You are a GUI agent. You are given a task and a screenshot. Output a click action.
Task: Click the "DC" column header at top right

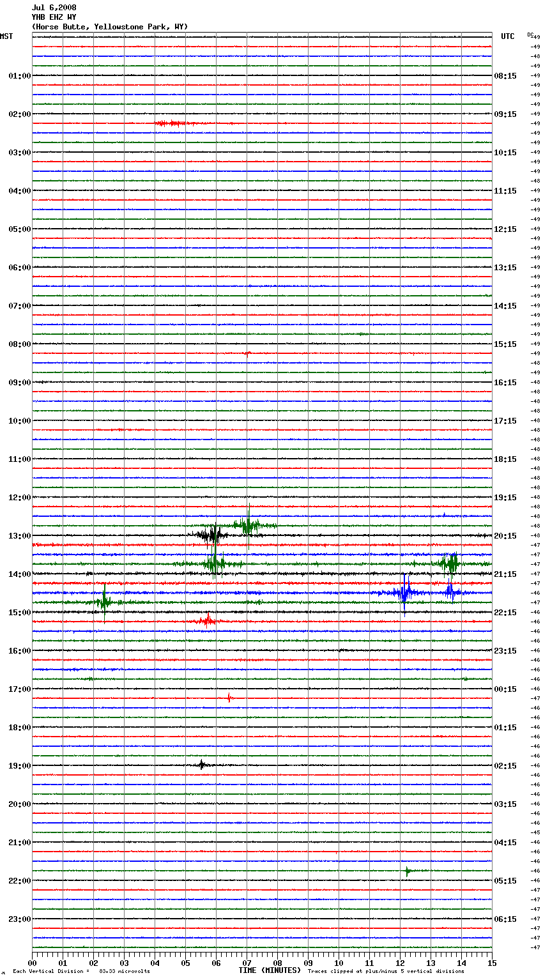click(530, 34)
